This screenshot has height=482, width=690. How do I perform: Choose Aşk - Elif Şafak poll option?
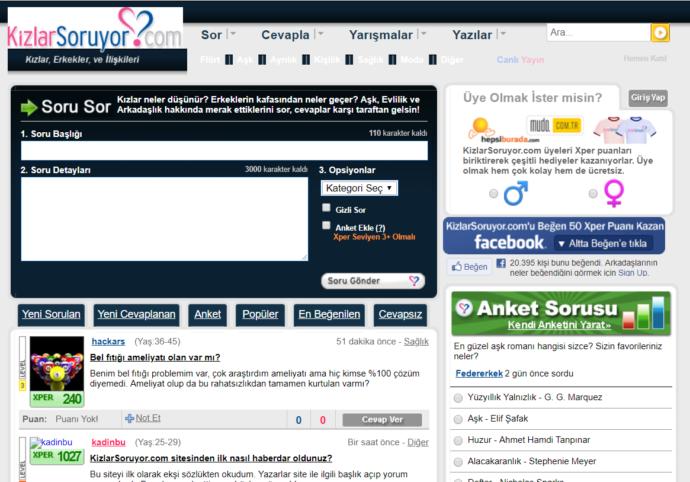(458, 419)
